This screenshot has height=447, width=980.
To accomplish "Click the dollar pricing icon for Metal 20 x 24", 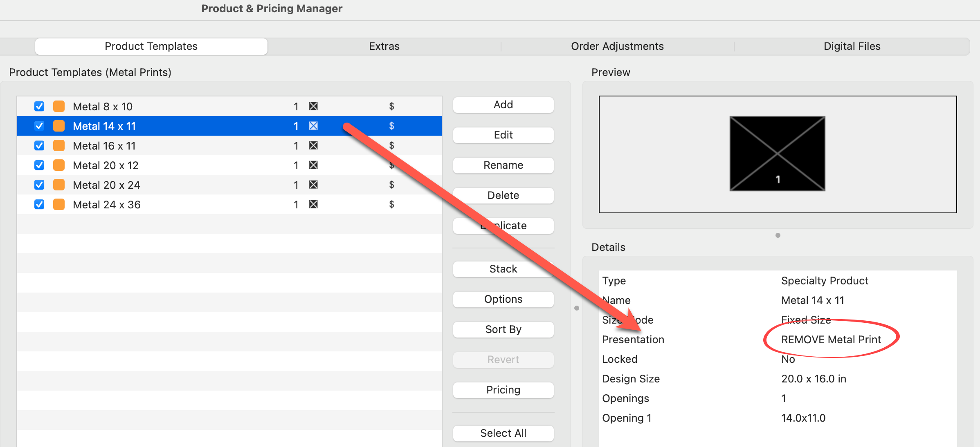I will (391, 185).
